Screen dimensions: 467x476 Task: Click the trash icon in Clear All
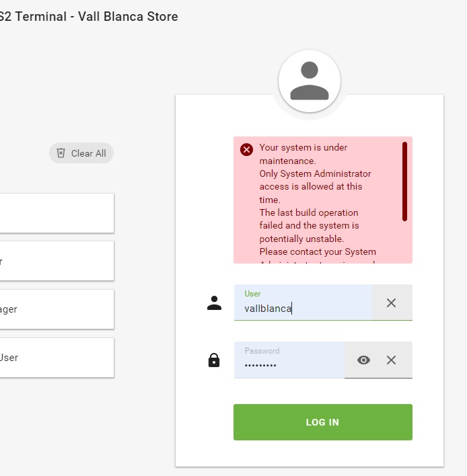[x=61, y=153]
